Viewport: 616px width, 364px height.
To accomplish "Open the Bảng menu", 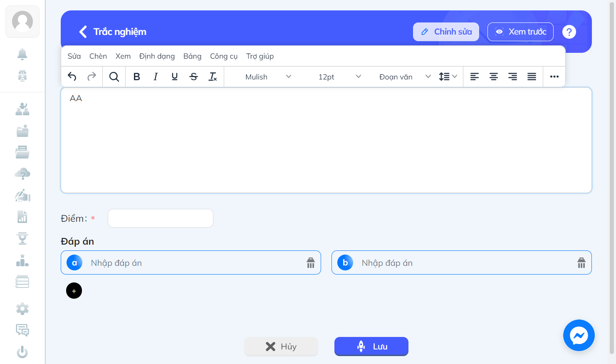I will click(x=192, y=56).
